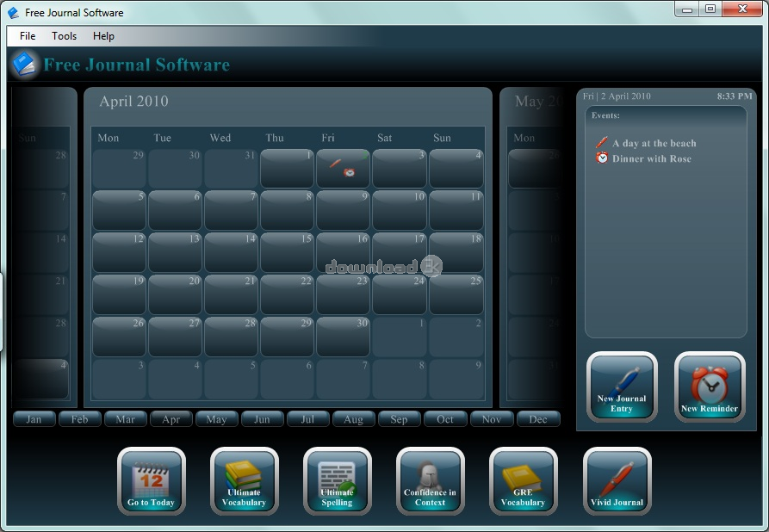Click the Go to Today calendar icon
Image resolution: width=769 pixels, height=532 pixels.
point(151,481)
